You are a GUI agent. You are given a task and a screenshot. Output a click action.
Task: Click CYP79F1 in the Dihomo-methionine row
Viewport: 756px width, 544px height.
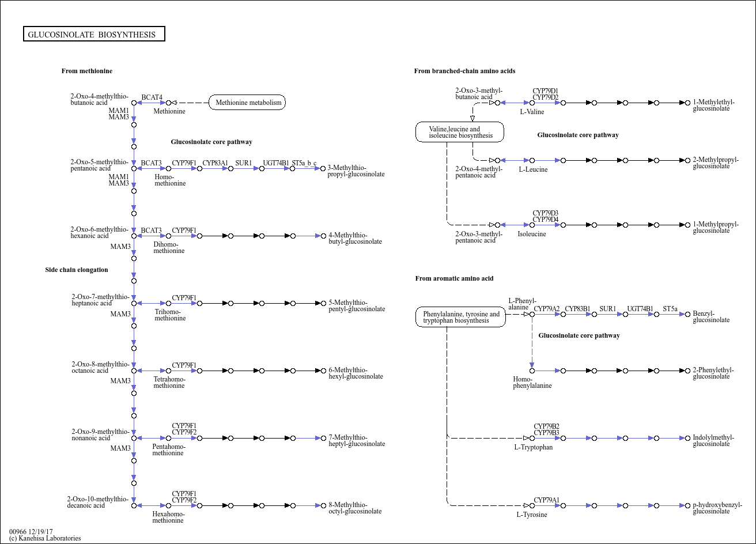184,231
